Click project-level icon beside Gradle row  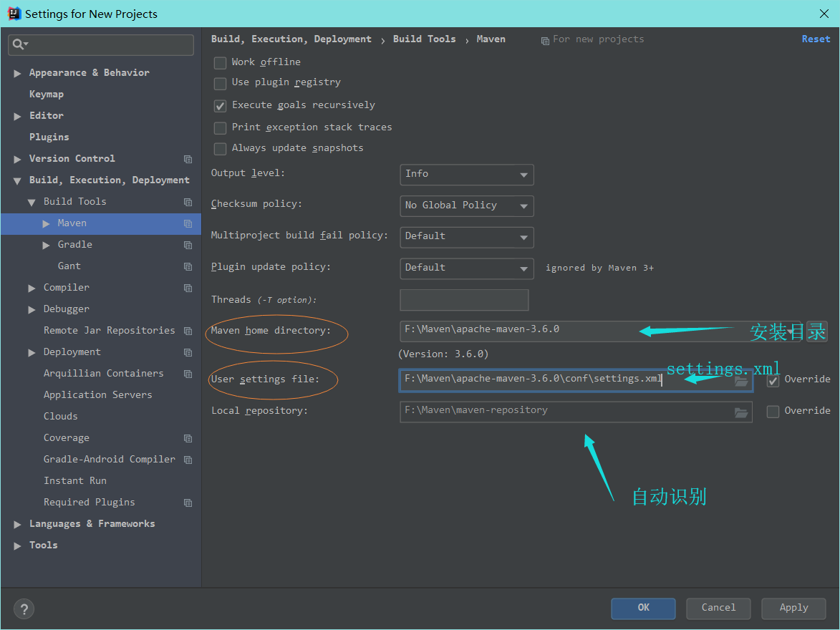tap(188, 245)
